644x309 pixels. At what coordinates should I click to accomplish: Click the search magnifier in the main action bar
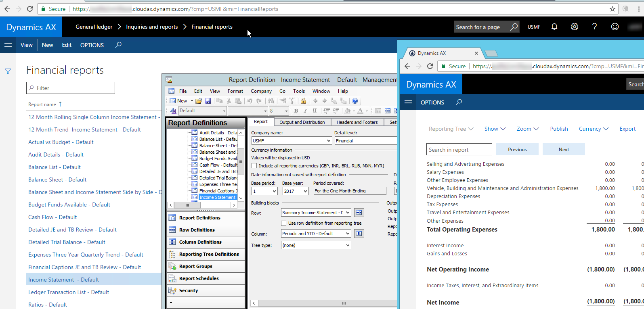click(118, 45)
